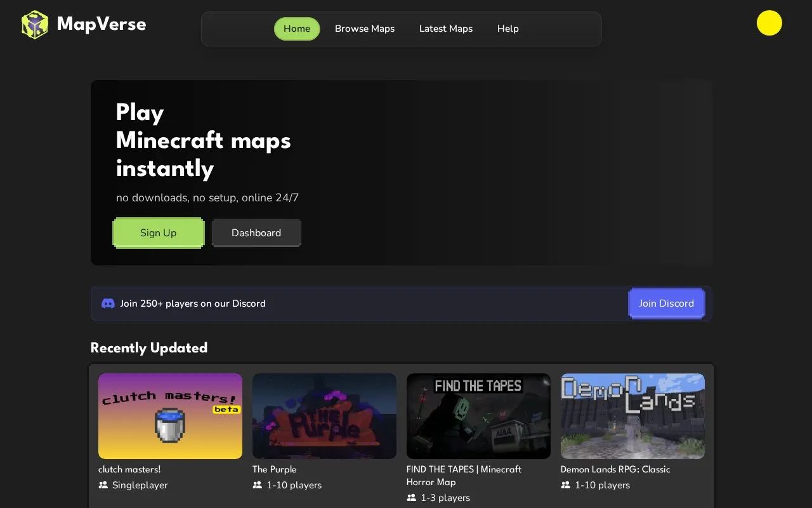Click players icon under The Purple
Screen dimensions: 812x508
[x=258, y=485]
